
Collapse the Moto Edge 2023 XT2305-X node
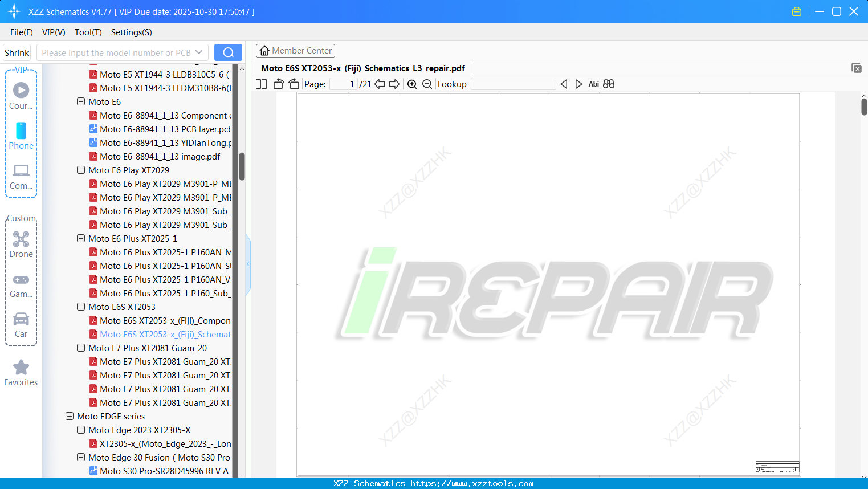(x=81, y=430)
